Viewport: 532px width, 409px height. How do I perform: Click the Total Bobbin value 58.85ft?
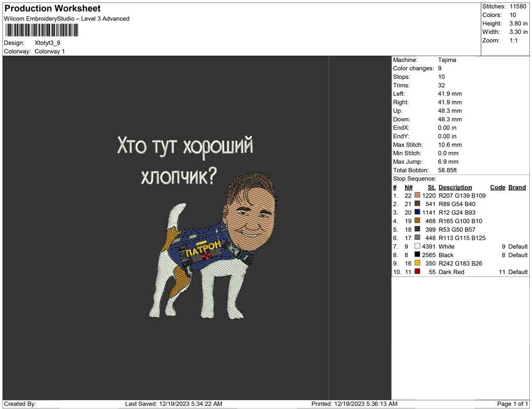pos(448,170)
